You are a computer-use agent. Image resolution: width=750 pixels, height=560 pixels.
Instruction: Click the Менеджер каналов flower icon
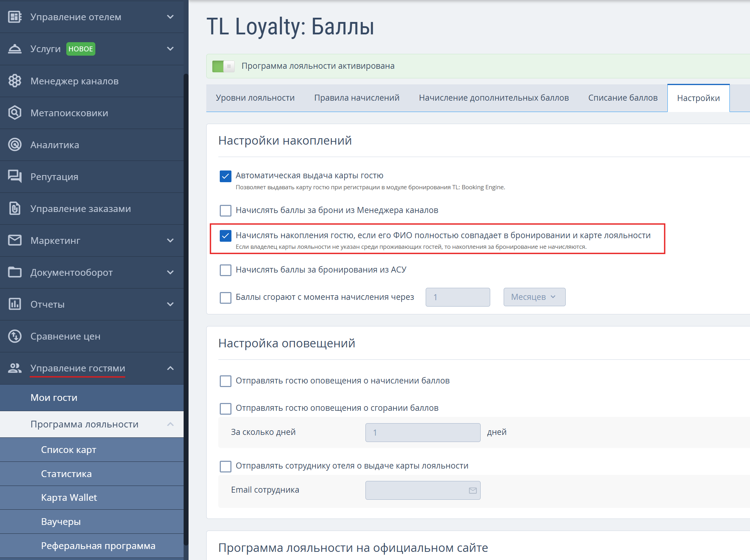pos(15,81)
